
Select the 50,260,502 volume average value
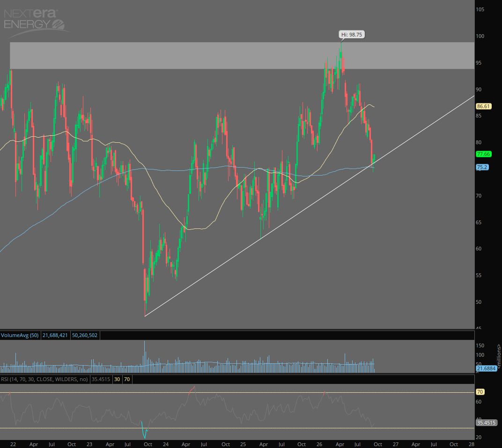pyautogui.click(x=85, y=335)
